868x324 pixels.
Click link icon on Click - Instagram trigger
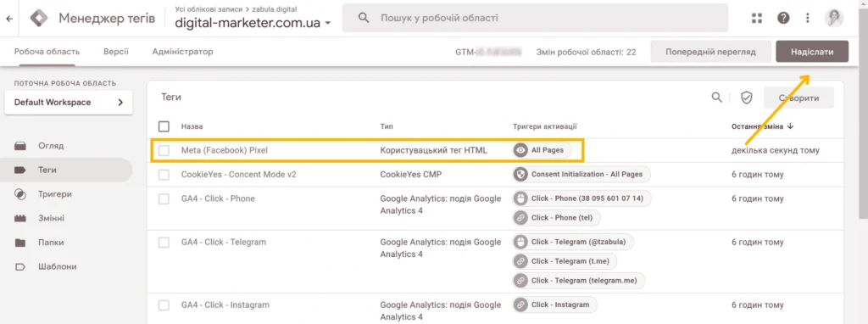(520, 304)
